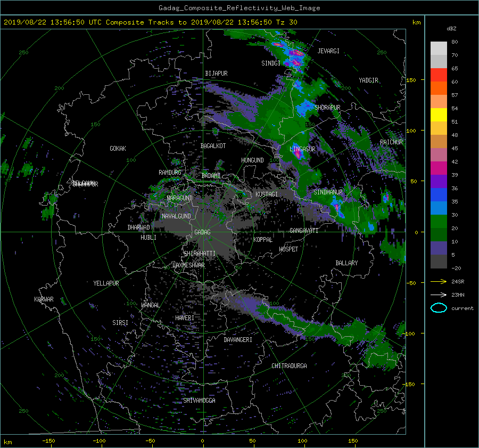Click the 'BAGALKOT' city label
Viewport: 479px width, 448px height.
pos(213,146)
